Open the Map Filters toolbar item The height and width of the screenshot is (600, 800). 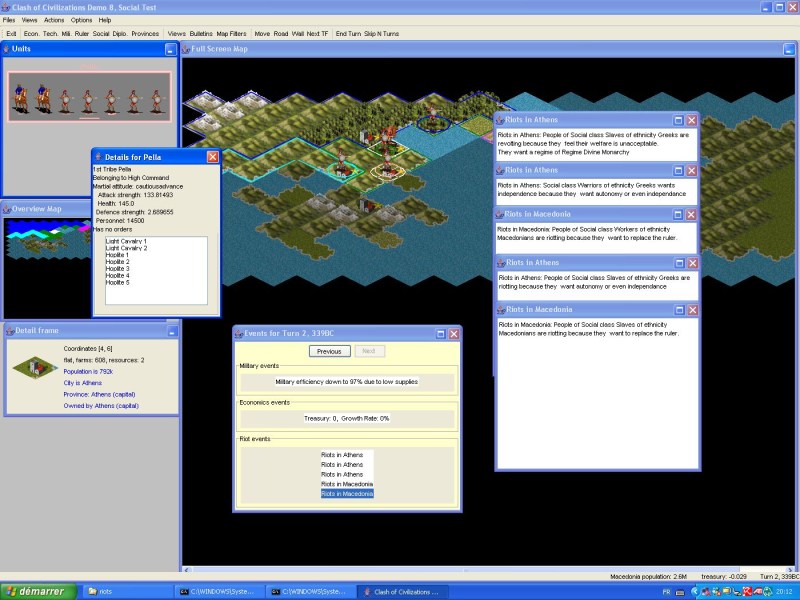pos(231,33)
